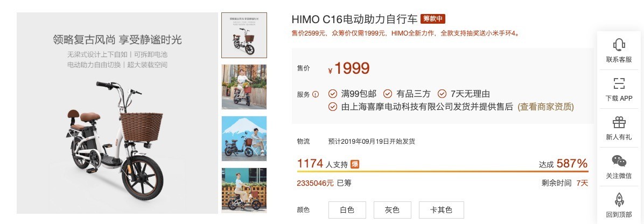The width and height of the screenshot is (644, 224).
Task: Select the thumbnail with Mount Fuji background
Action: 244,138
